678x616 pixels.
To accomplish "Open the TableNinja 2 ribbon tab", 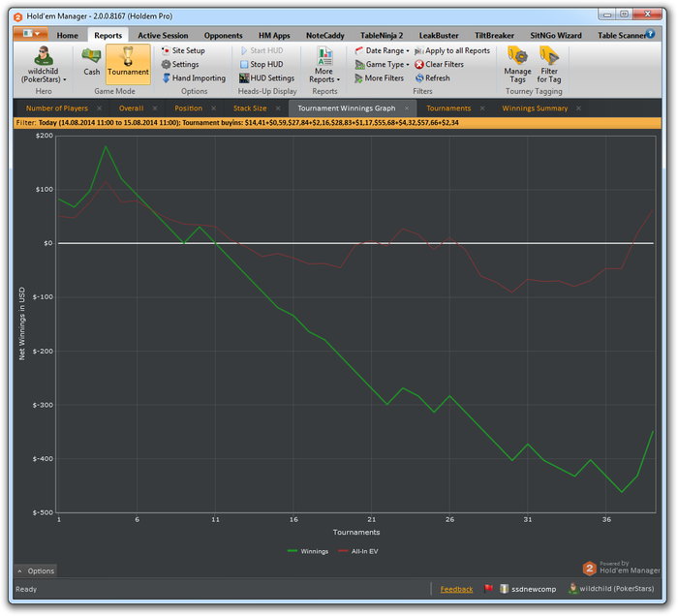I will (382, 36).
